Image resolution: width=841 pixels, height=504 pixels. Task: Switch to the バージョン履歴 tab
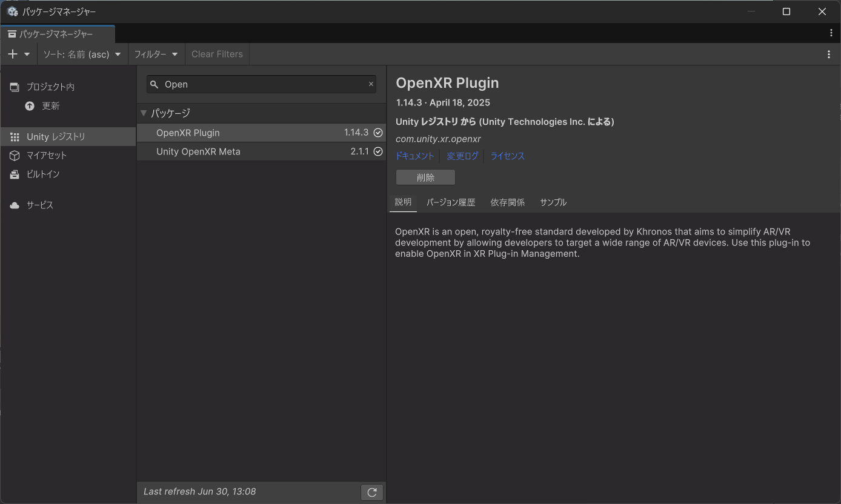click(451, 202)
